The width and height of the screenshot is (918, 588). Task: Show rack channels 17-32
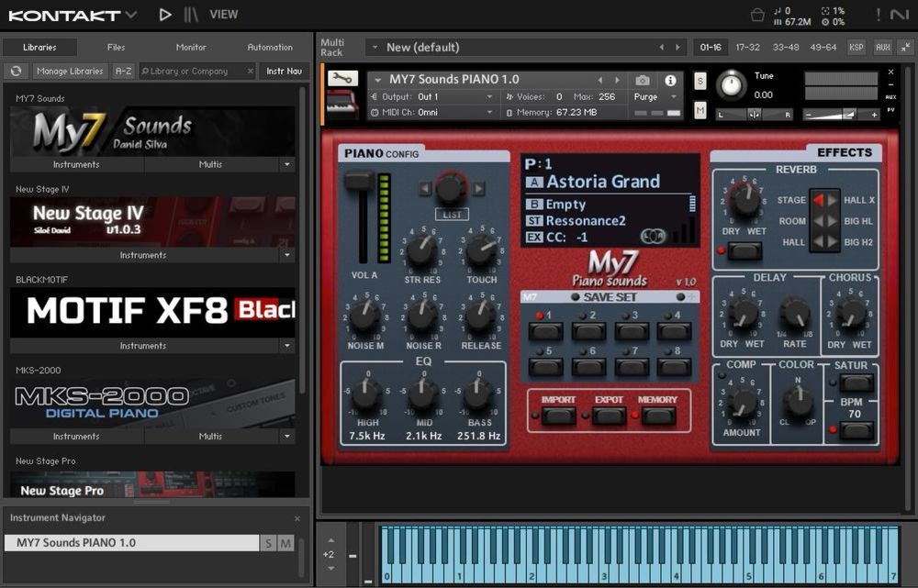click(x=747, y=48)
